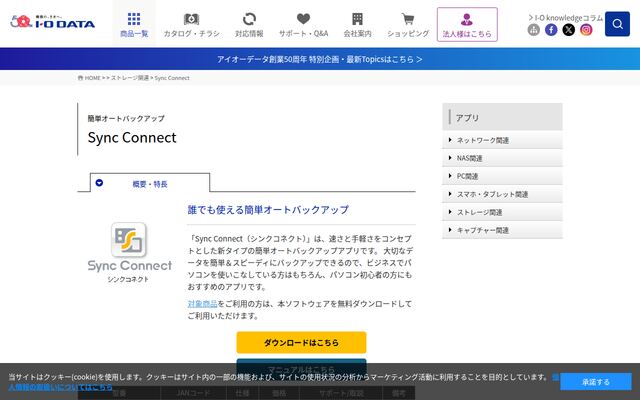Open キャプチャー関連 in the sidebar
This screenshot has width=640, height=400.
[502, 230]
